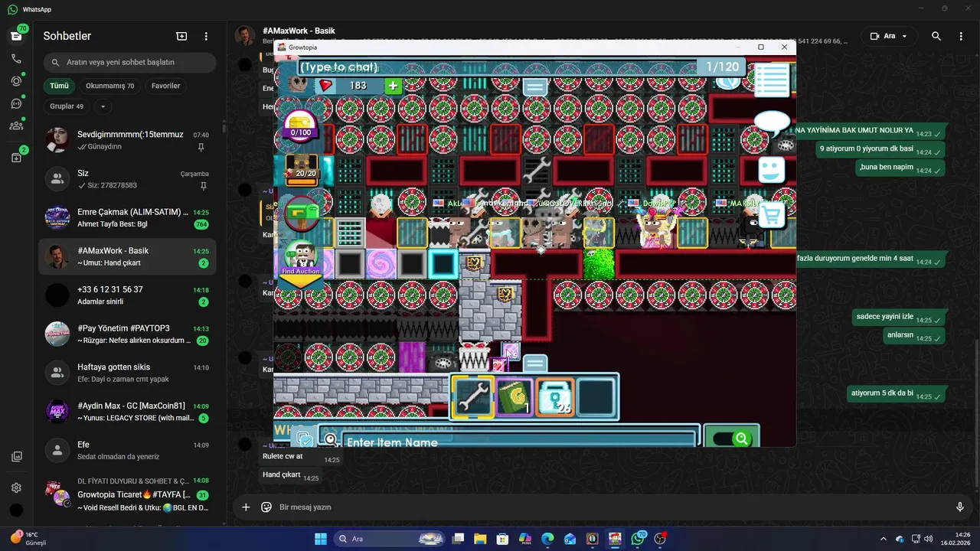Image resolution: width=980 pixels, height=551 pixels.
Task: Open the golden chest 0/100 icon
Action: (301, 125)
